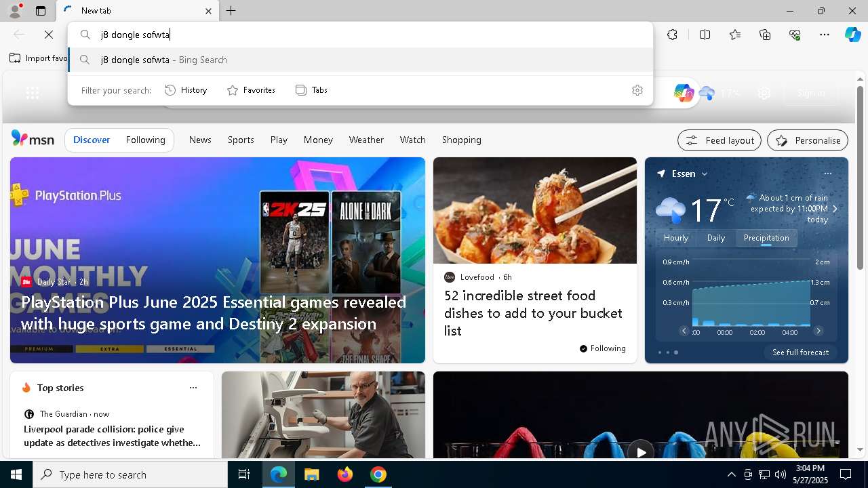Click the taskbar search box

(130, 474)
